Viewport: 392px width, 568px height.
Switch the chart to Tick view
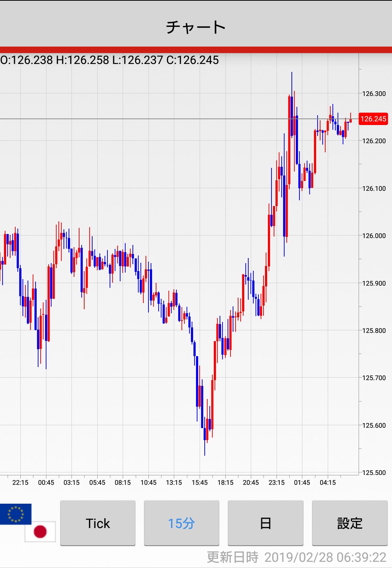tap(98, 523)
